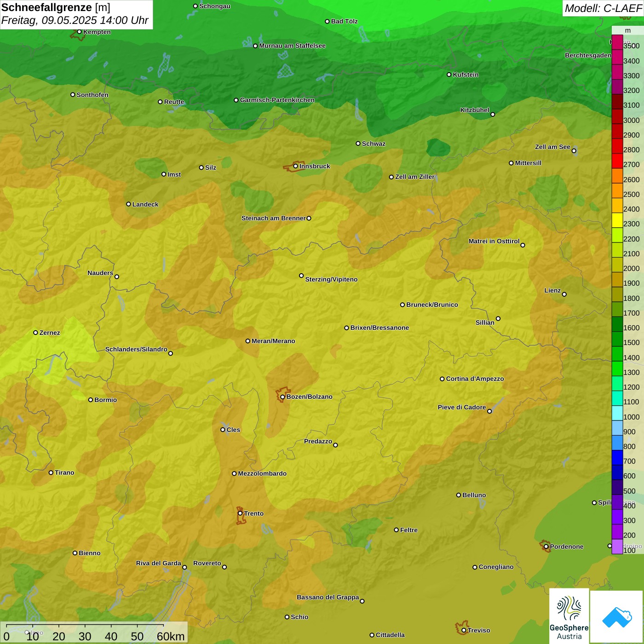Click the Mezzolombardo label
644x644 pixels.
[x=262, y=473]
